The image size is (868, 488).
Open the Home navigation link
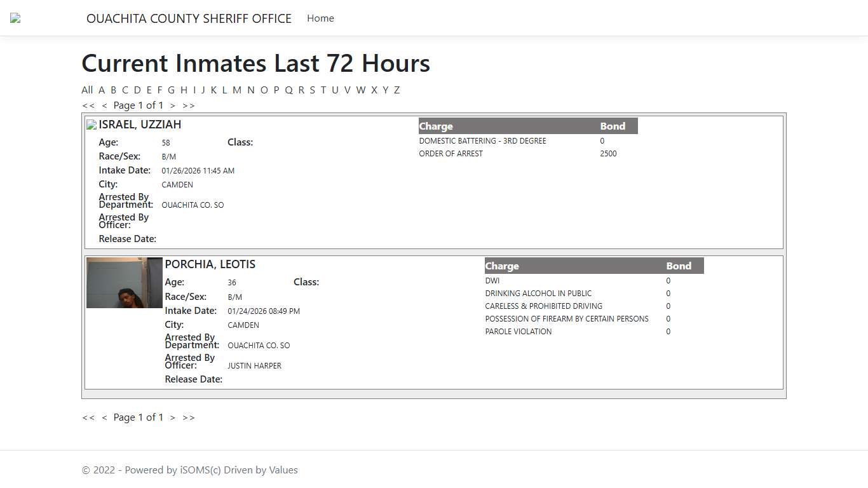(320, 18)
